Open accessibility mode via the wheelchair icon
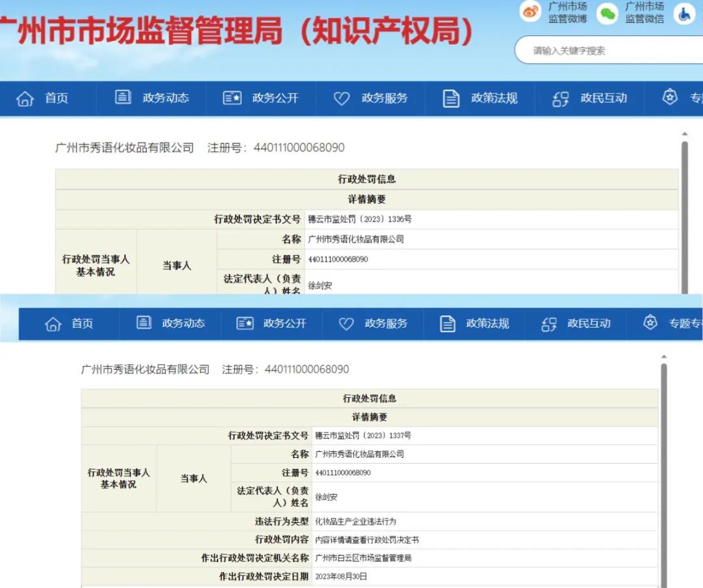 pyautogui.click(x=684, y=13)
